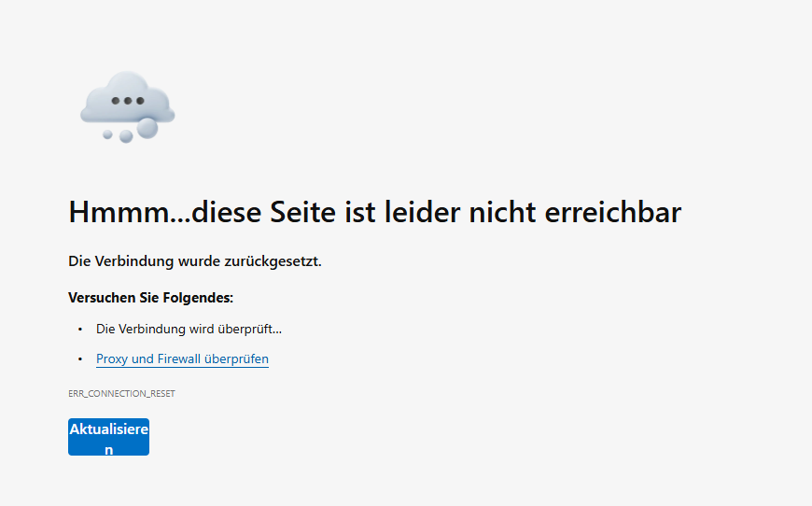Click the smallest bubble beneath the cloud
The image size is (812, 506).
point(107,134)
